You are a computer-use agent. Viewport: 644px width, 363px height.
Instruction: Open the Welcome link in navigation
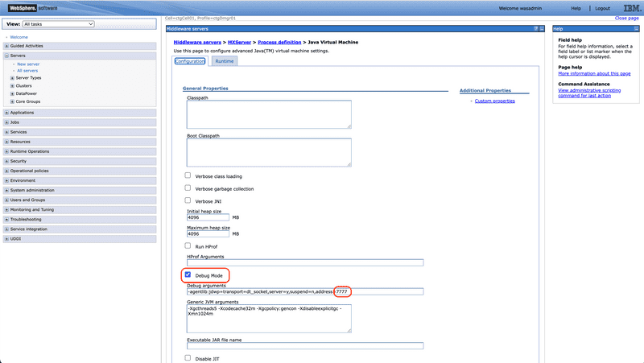19,37
